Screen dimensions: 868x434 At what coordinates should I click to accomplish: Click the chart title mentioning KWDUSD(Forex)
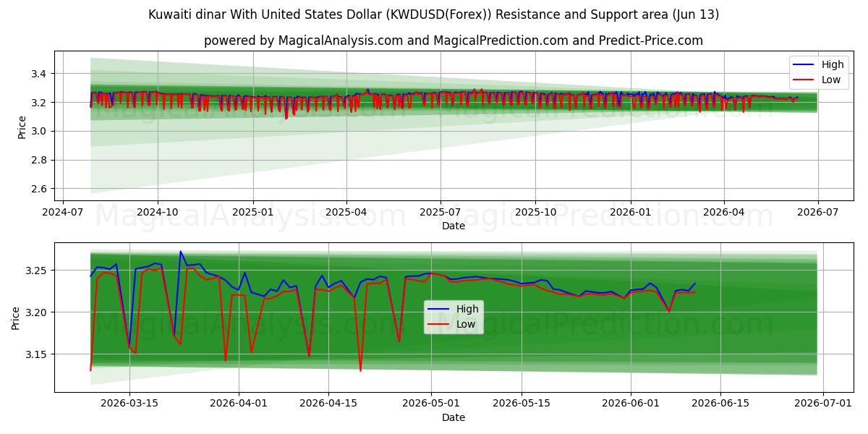434,14
